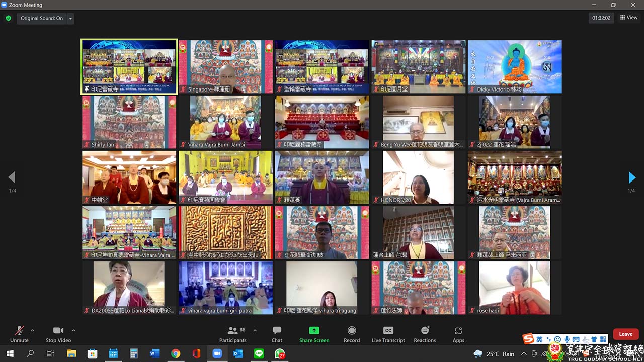This screenshot has height=362, width=644.
Task: Leave the meeting
Action: [625, 334]
